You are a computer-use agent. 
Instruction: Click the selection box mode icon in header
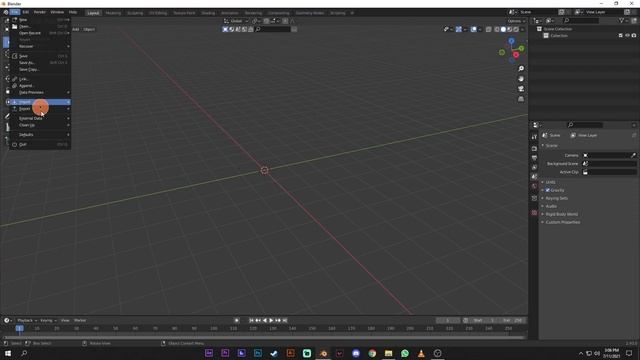click(225, 29)
